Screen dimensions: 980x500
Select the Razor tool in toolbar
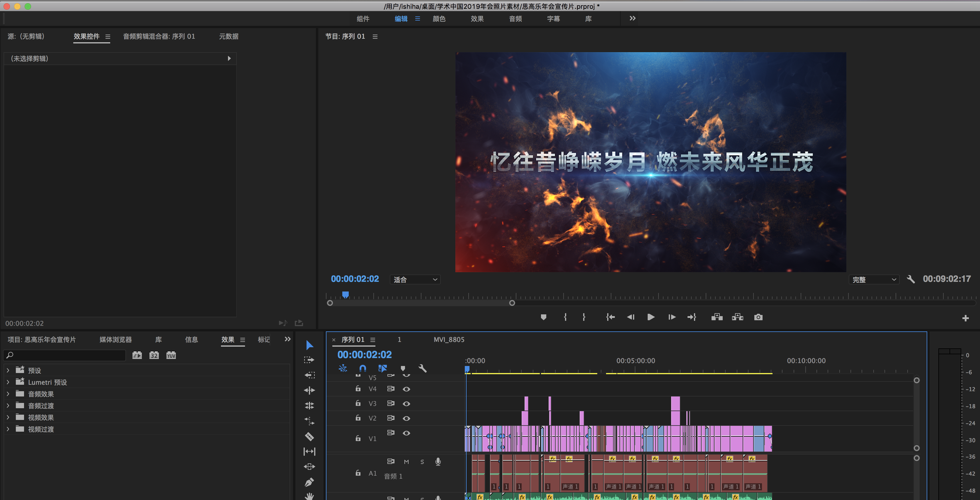point(309,436)
